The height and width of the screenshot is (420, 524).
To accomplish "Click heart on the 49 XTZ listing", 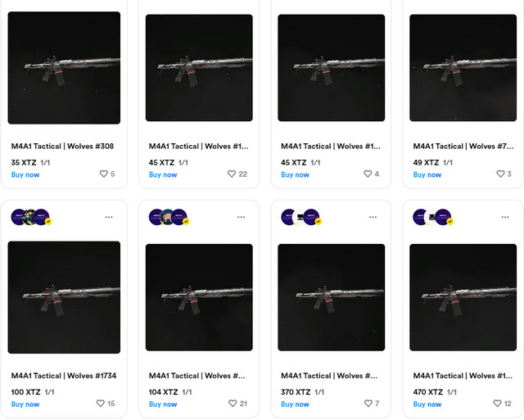I will (x=499, y=174).
